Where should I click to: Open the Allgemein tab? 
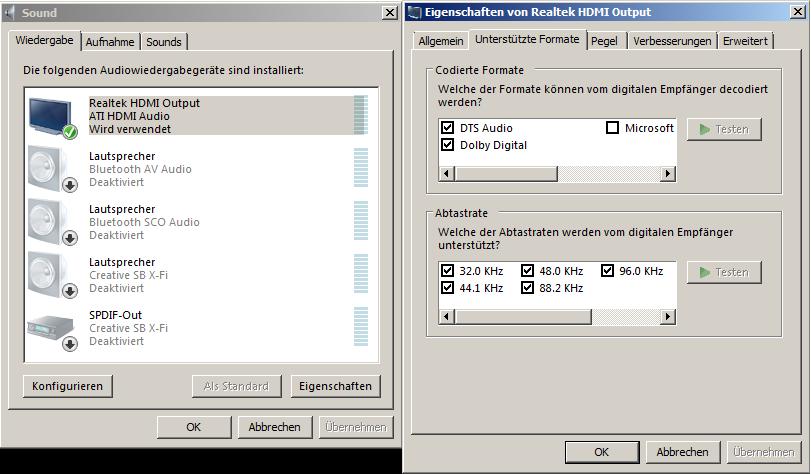[441, 41]
